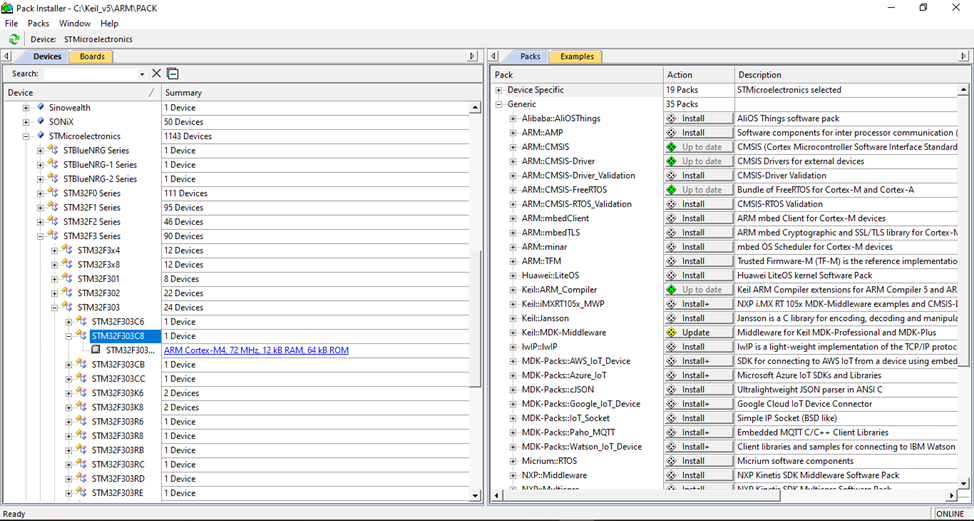974x521 pixels.
Task: Click the STM32F0 Series family icon
Action: coord(53,193)
